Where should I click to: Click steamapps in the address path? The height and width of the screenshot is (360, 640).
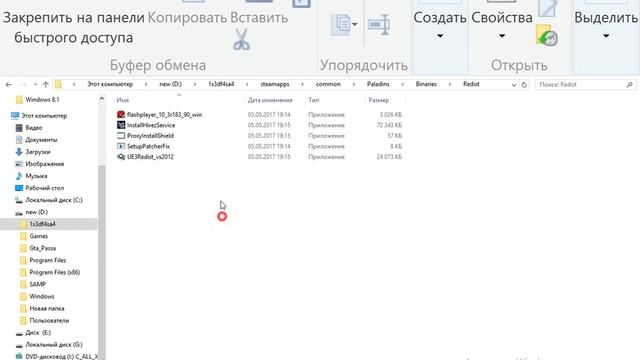pyautogui.click(x=275, y=84)
